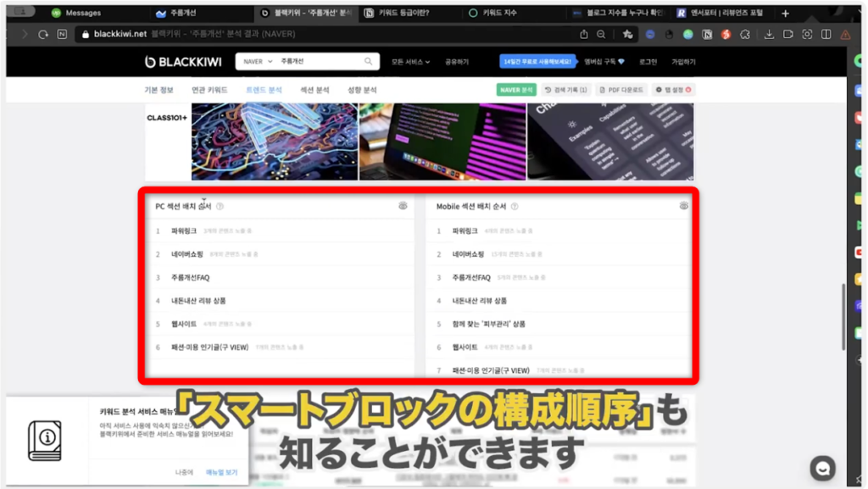The height and width of the screenshot is (489, 868).
Task: Click the help icon beside PC 섹션 배치 순서
Action: pyautogui.click(x=220, y=206)
